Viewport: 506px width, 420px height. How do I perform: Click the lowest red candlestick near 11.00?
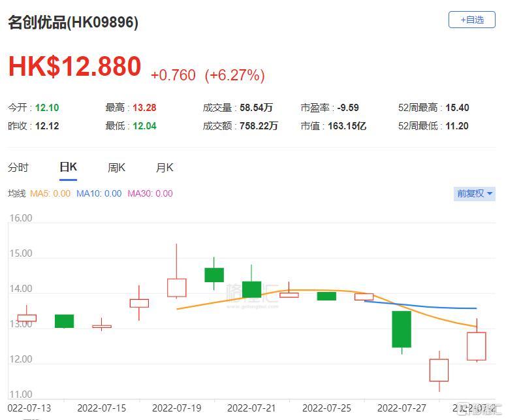click(x=439, y=370)
